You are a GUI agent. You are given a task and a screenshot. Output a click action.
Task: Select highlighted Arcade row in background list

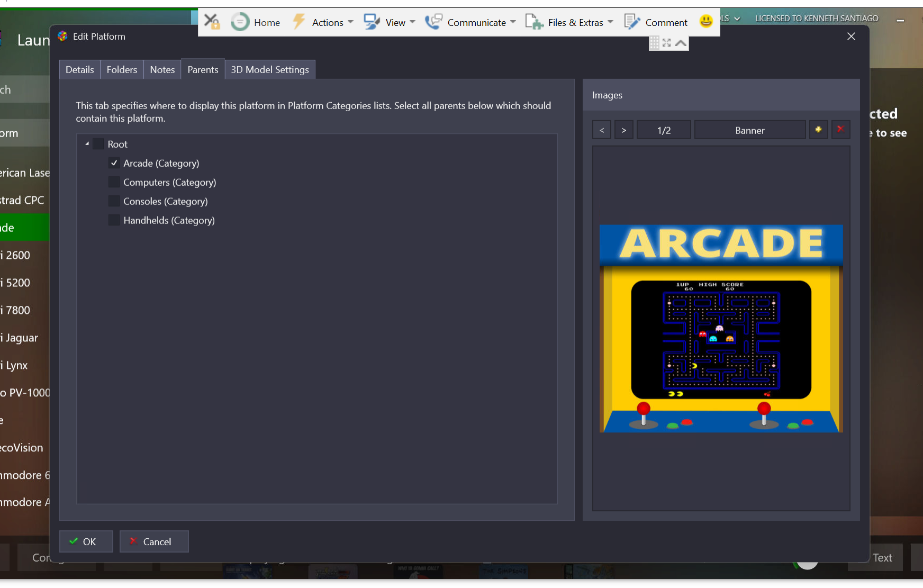click(24, 228)
